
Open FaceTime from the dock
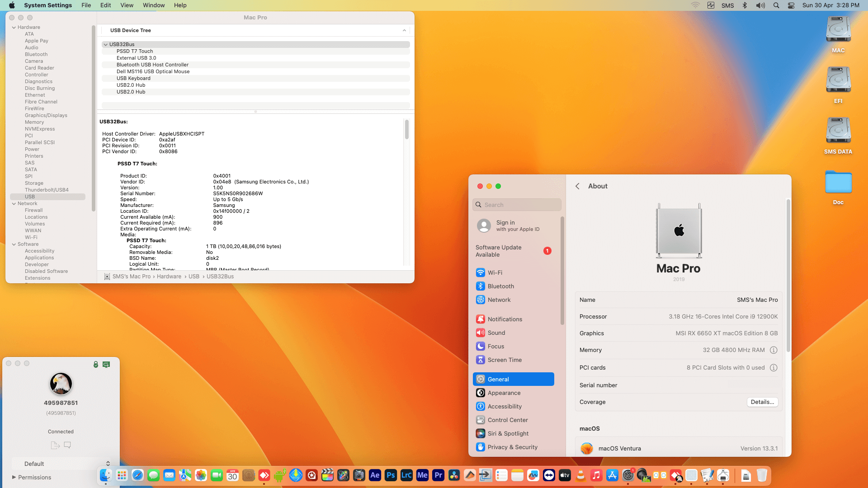tap(217, 475)
